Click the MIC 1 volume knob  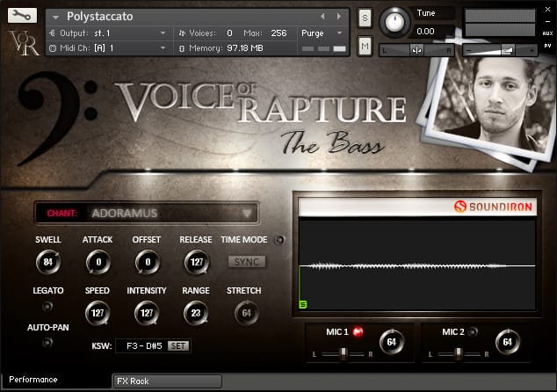[x=391, y=343]
